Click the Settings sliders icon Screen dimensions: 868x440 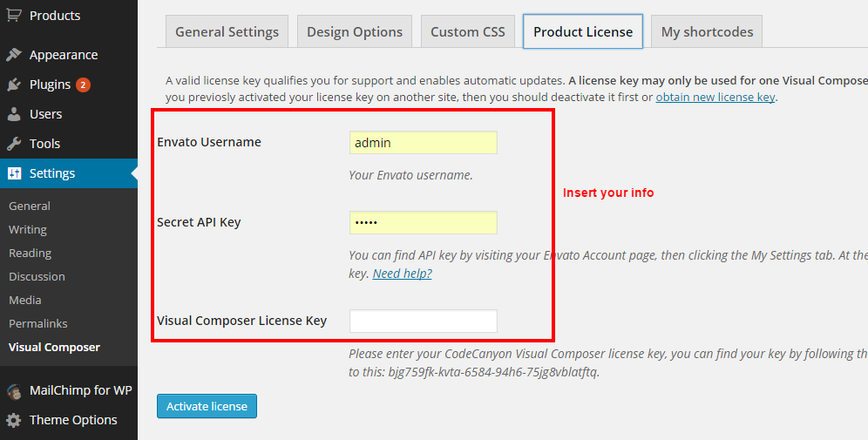(x=14, y=173)
